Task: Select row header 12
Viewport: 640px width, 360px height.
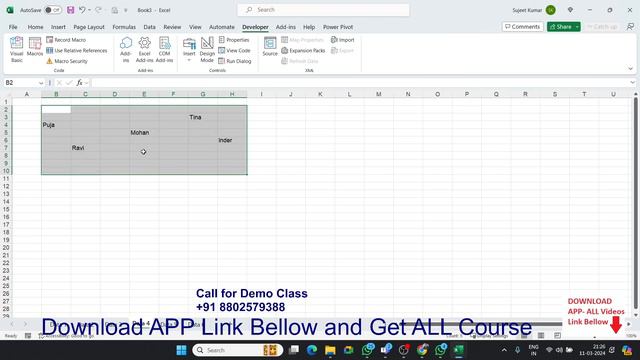Action: (x=6, y=186)
